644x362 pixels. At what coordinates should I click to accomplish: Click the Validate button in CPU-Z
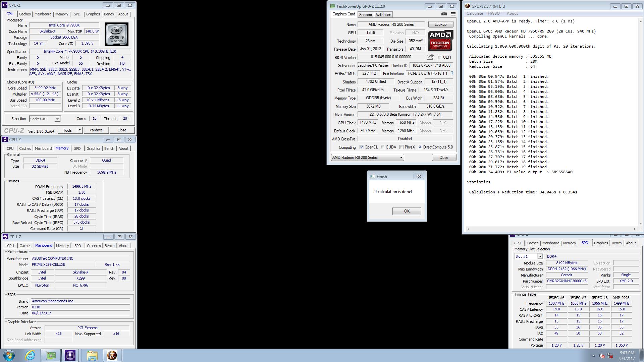96,130
